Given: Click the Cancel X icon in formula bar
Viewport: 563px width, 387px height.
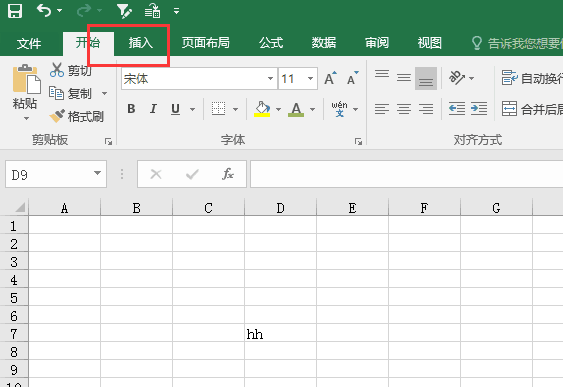Looking at the screenshot, I should click(156, 174).
